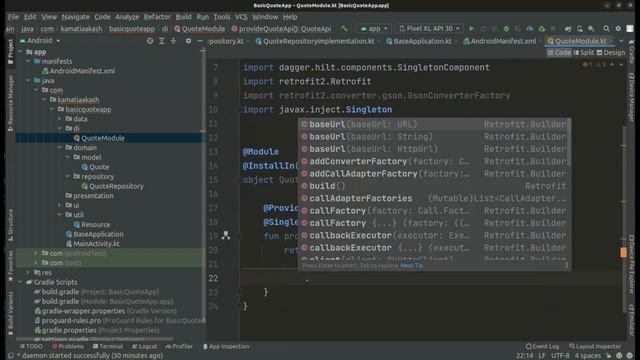640x360 pixels.
Task: Open the SDK Manager icon
Action: (x=591, y=29)
